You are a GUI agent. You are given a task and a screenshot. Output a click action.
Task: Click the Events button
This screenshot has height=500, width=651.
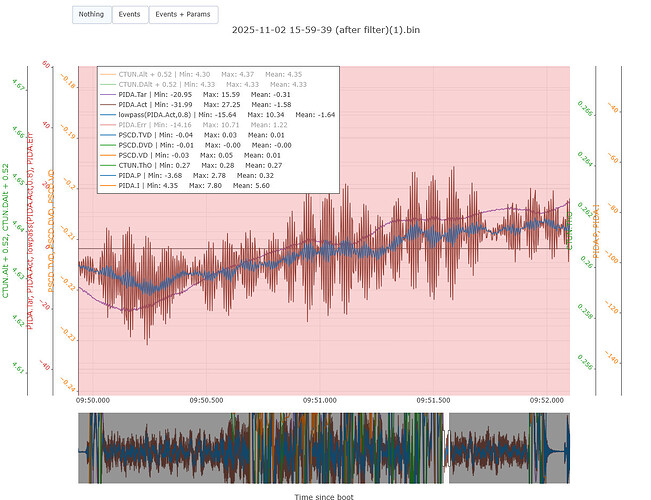[x=129, y=14]
